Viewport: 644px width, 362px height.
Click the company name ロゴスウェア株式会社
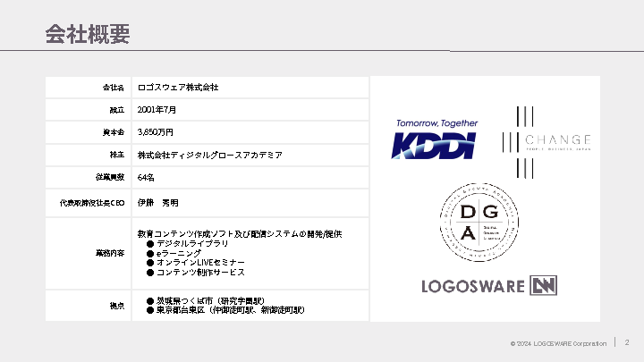coord(178,88)
